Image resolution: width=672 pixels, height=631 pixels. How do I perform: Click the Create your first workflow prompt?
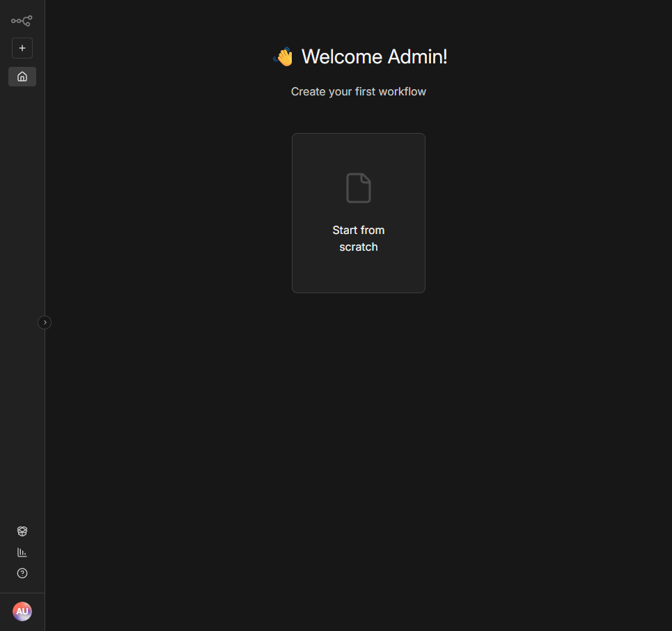coord(358,91)
